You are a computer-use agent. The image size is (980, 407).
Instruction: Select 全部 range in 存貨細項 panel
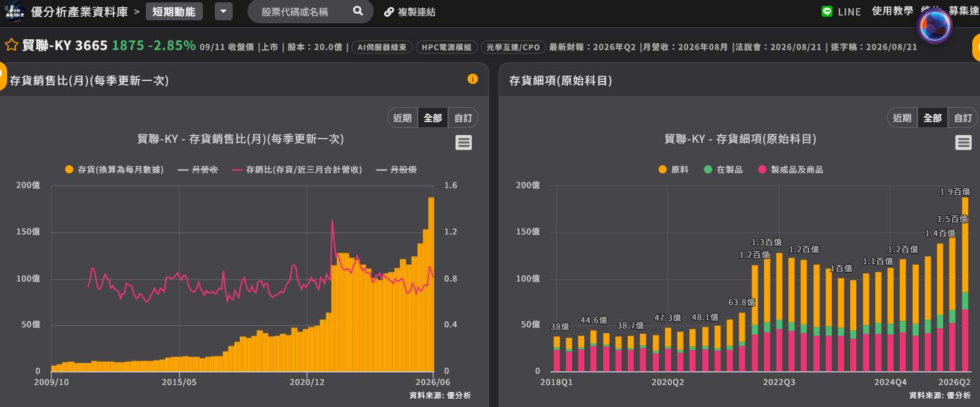[x=932, y=118]
